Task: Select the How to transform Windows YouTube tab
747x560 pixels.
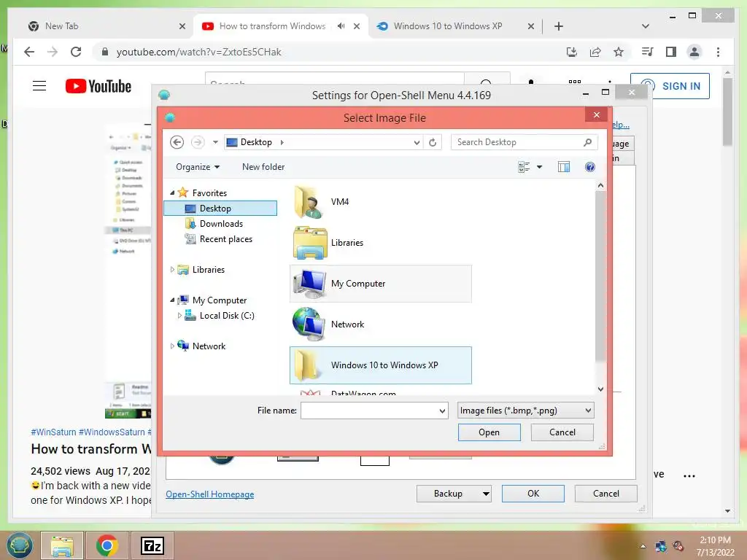Action: coord(272,26)
